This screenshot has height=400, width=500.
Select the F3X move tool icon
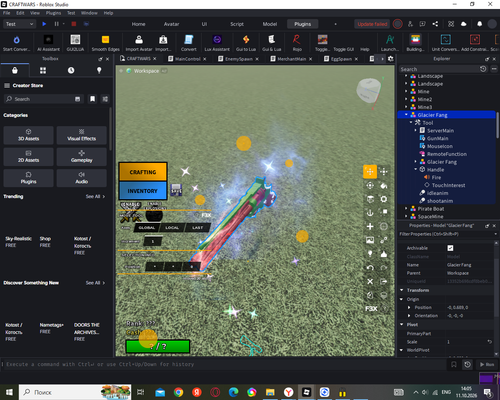coord(370,172)
